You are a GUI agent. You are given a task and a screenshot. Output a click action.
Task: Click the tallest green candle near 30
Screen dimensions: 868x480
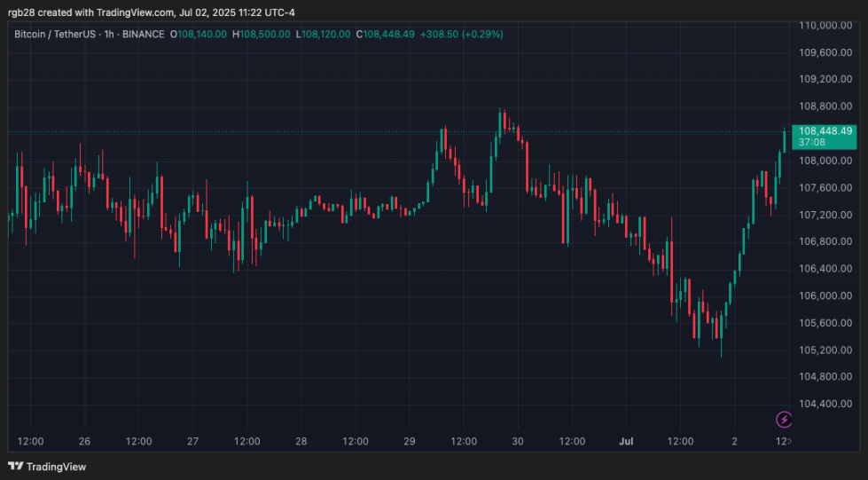[x=494, y=160]
